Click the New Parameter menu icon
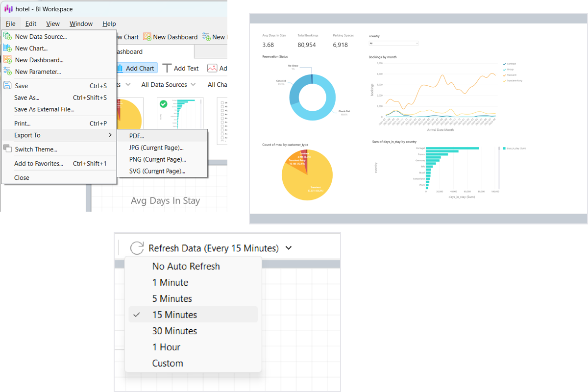This screenshot has height=392, width=588. click(7, 72)
